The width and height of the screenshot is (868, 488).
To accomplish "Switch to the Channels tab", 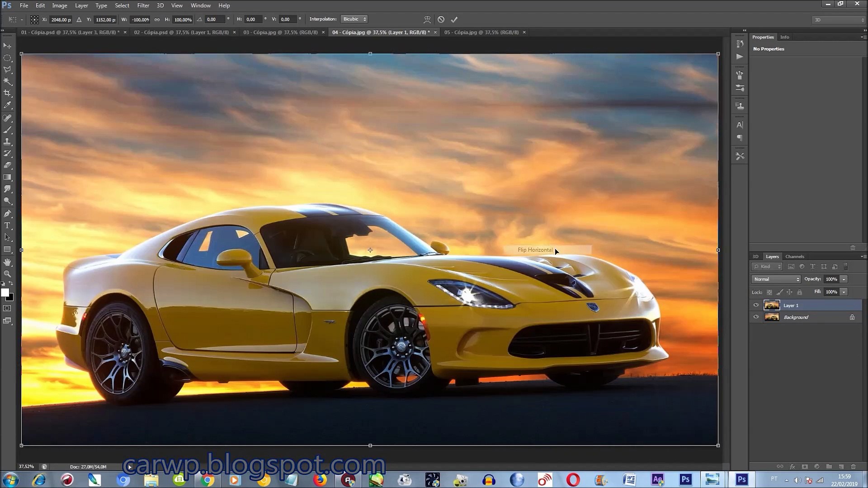I will pyautogui.click(x=794, y=256).
